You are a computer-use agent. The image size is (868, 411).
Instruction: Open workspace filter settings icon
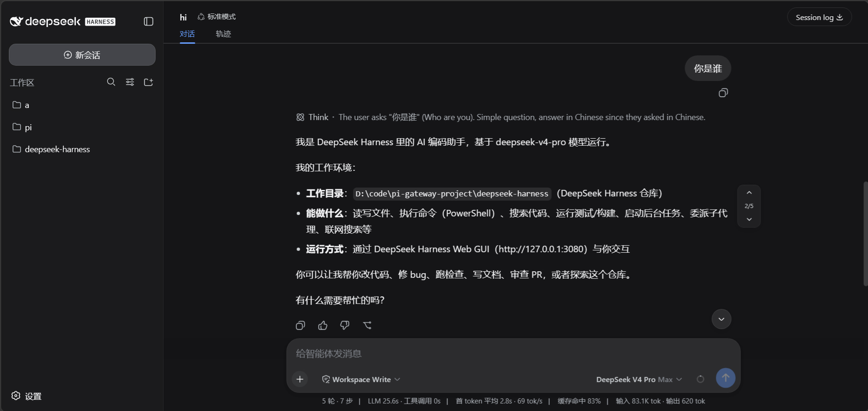pyautogui.click(x=130, y=82)
